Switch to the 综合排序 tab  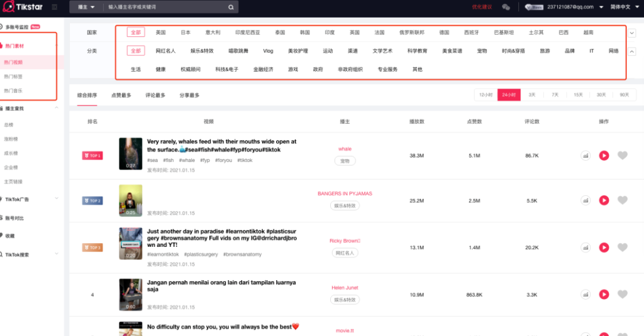pos(87,95)
